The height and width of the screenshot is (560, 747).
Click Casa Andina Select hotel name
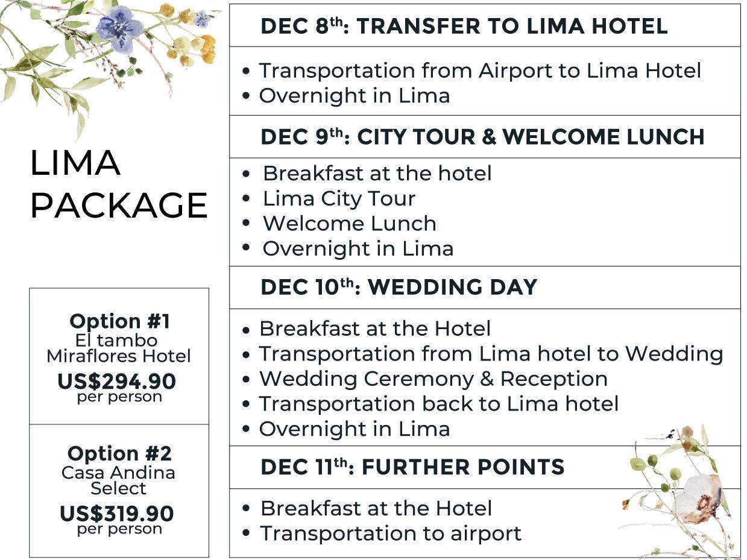[119, 480]
